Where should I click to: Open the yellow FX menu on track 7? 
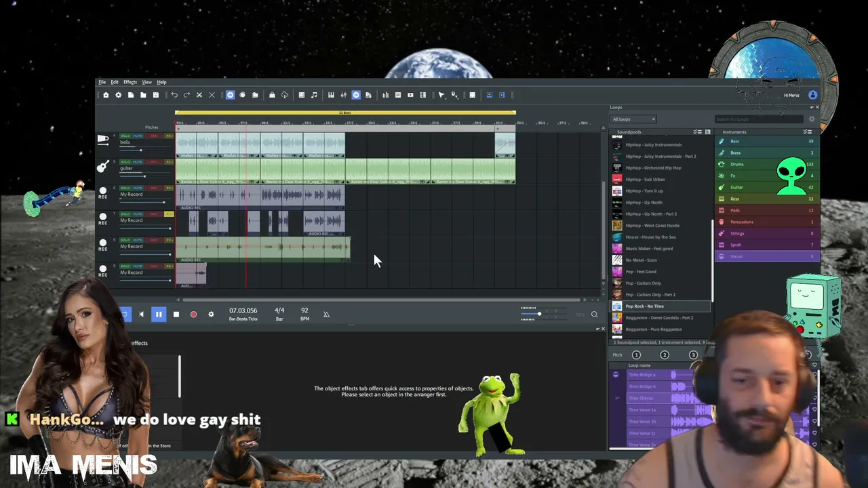pos(170,214)
